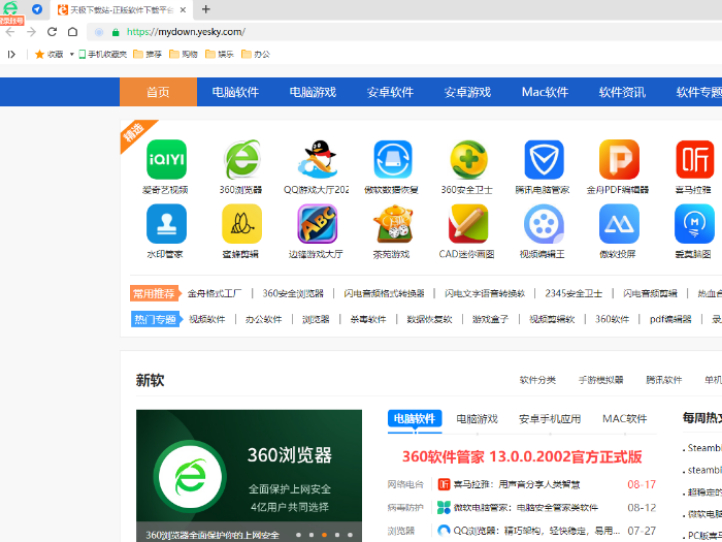Open the 游戏盒子 hot topic link
Image resolution: width=722 pixels, height=542 pixels.
490,319
